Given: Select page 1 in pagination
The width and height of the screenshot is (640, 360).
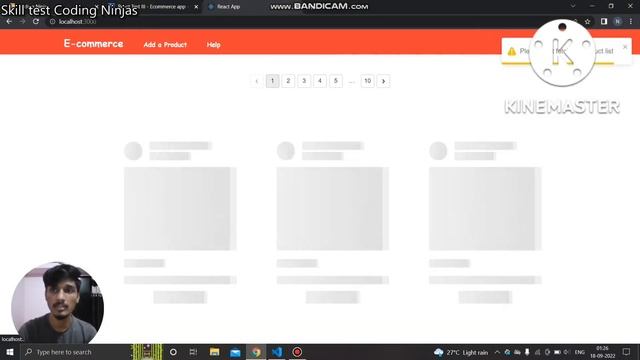Looking at the screenshot, I should pyautogui.click(x=273, y=81).
